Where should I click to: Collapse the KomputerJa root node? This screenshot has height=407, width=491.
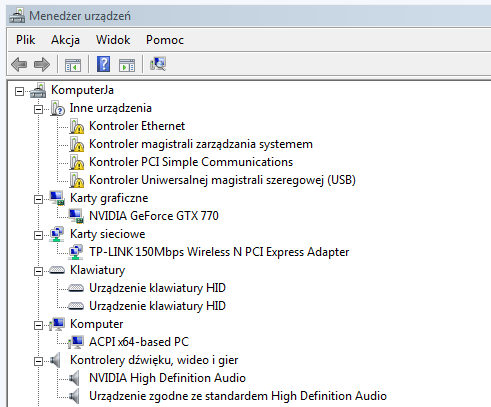(20, 91)
